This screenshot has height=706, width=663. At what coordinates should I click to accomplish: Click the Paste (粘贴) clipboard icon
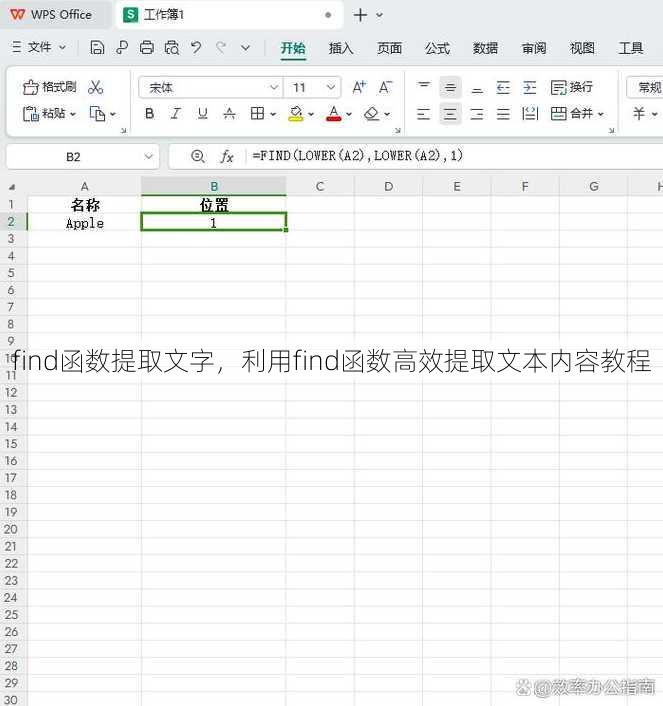click(31, 113)
